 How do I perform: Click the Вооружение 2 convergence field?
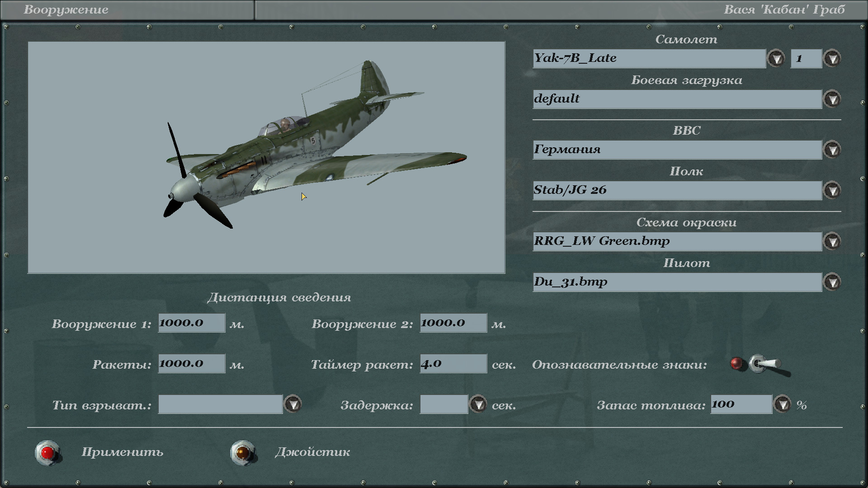(x=453, y=323)
